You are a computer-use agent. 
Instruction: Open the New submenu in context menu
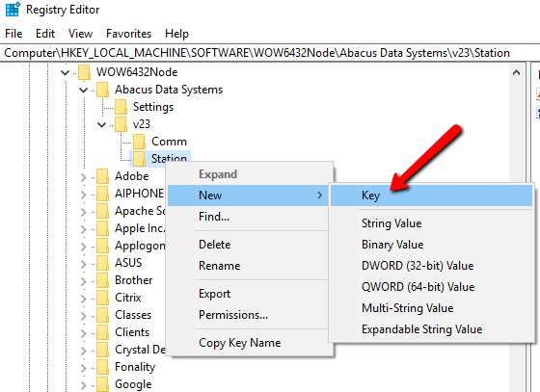coord(248,196)
